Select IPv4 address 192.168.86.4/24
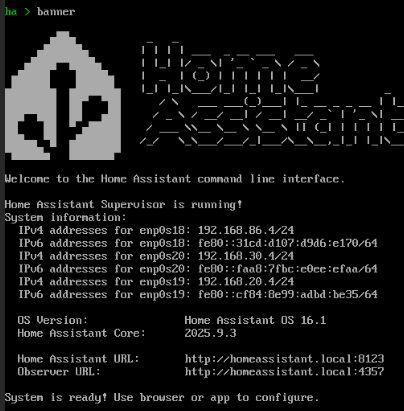Image resolution: width=404 pixels, height=411 pixels. [246, 230]
